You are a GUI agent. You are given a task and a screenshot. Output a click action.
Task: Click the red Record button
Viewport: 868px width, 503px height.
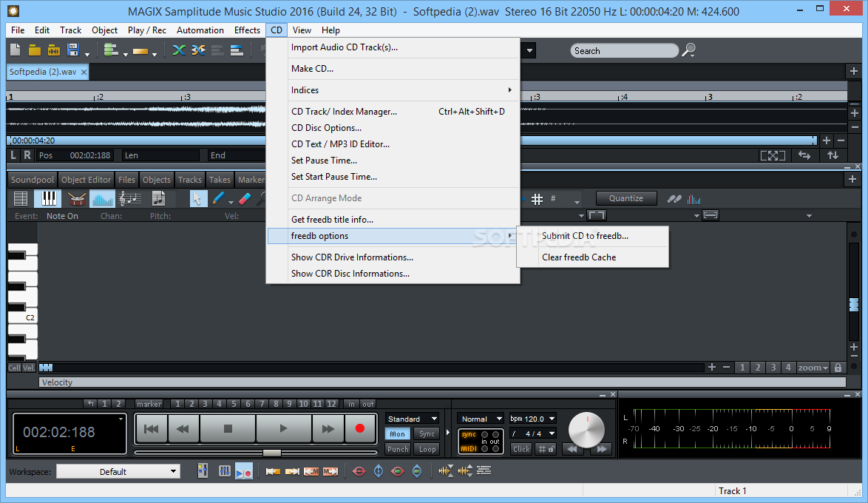[360, 428]
